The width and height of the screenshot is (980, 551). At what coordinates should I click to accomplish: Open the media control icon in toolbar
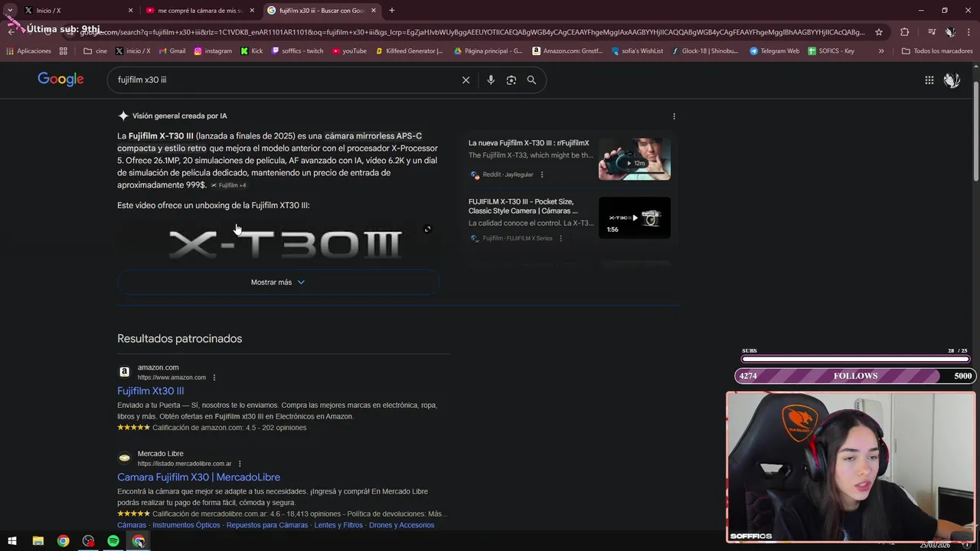(932, 32)
